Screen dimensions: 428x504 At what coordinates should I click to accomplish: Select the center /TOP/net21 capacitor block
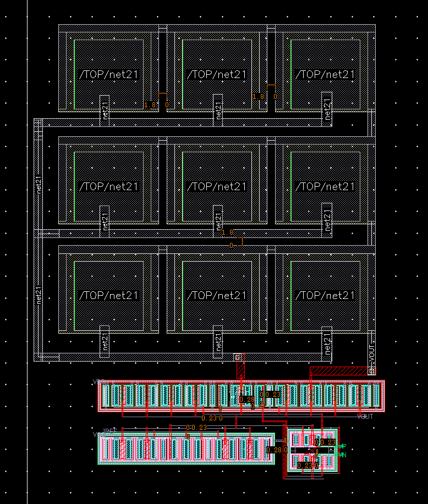pos(217,180)
